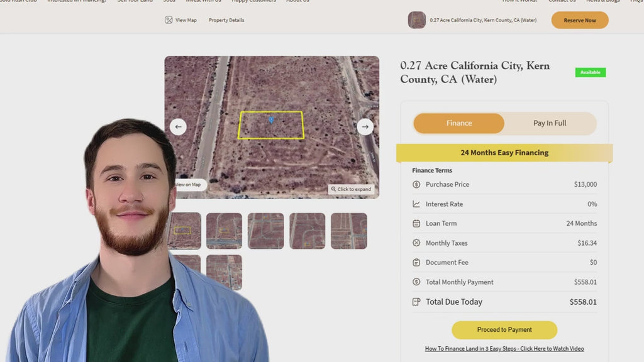Image resolution: width=644 pixels, height=362 pixels.
Task: Click the calendar icon beside Loan Term
Action: [416, 224]
